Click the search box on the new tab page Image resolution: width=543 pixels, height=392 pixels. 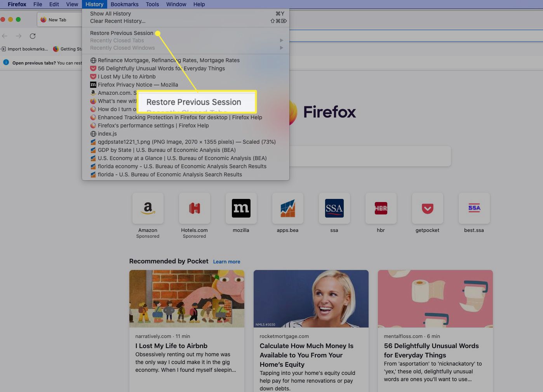pyautogui.click(x=370, y=156)
